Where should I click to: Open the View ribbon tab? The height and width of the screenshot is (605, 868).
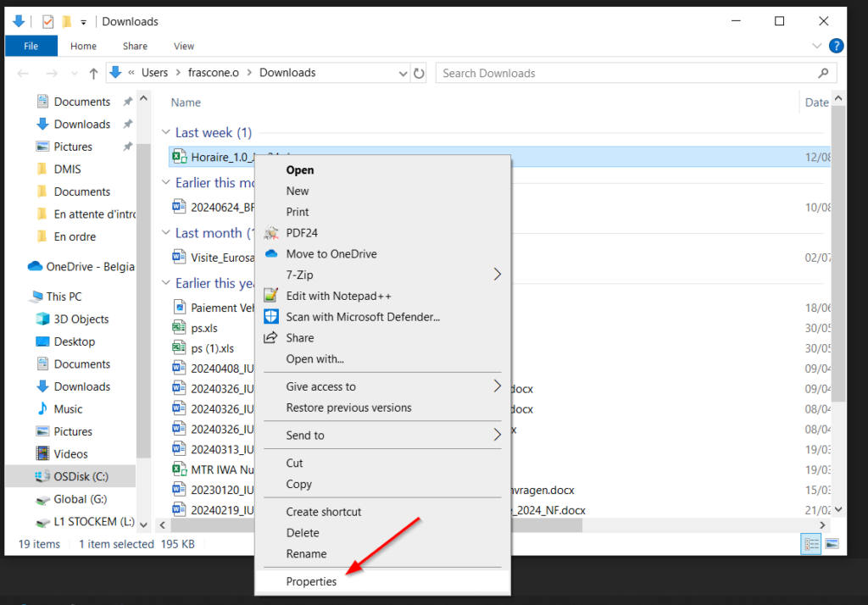184,46
